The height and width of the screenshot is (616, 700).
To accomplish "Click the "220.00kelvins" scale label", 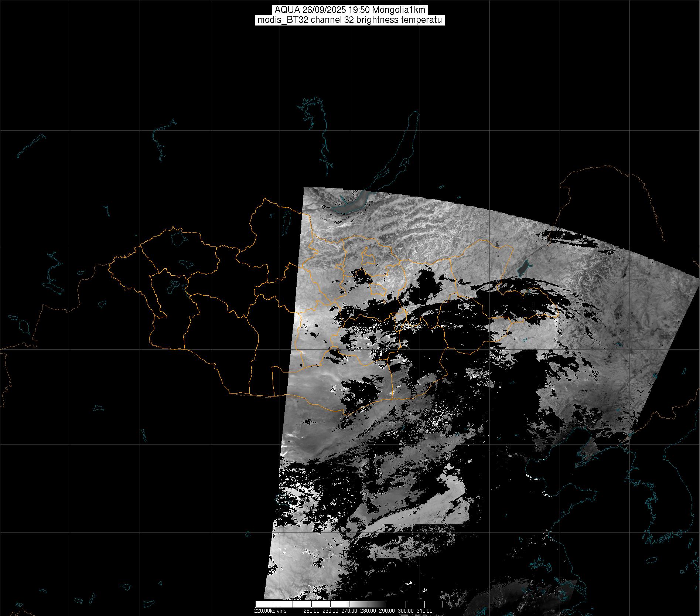I will tap(270, 611).
